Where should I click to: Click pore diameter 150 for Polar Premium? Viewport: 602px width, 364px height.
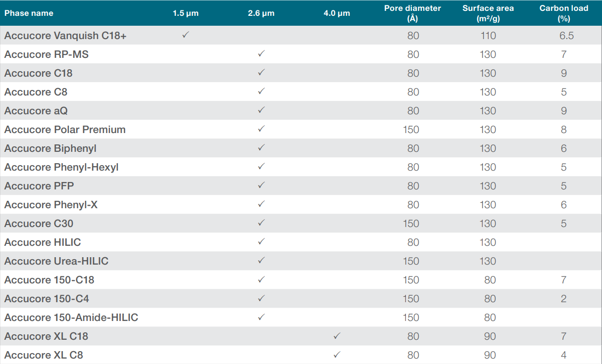(411, 130)
